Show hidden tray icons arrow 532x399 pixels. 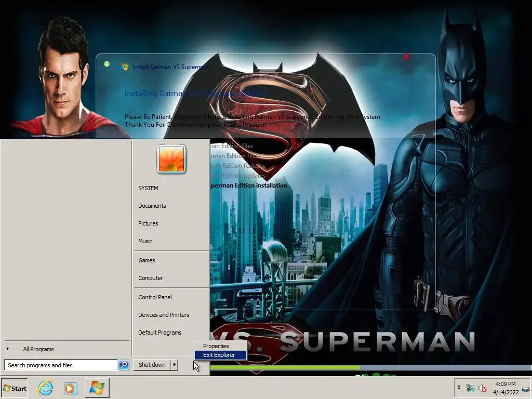[459, 387]
